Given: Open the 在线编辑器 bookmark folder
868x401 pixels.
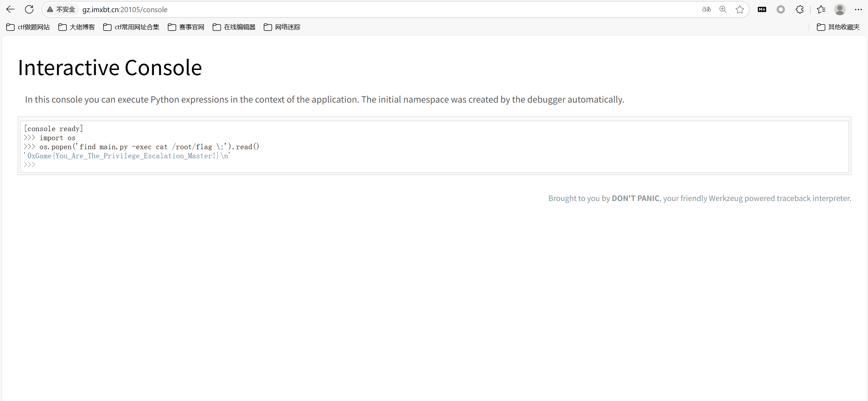Looking at the screenshot, I should (x=234, y=27).
